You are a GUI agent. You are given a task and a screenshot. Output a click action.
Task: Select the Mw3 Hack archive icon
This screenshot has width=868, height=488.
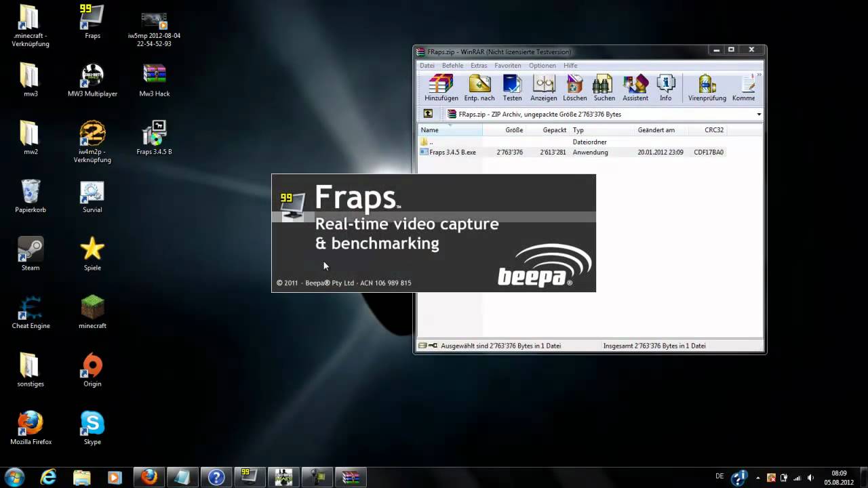[155, 80]
